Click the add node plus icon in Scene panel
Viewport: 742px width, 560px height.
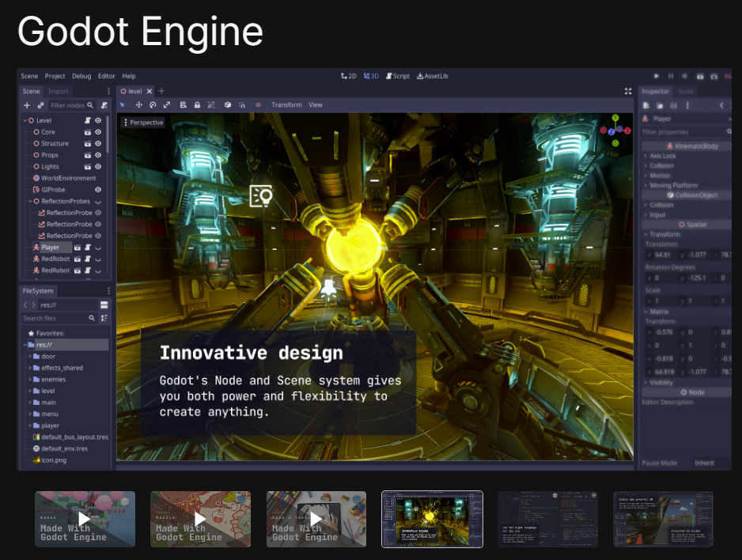click(x=27, y=105)
